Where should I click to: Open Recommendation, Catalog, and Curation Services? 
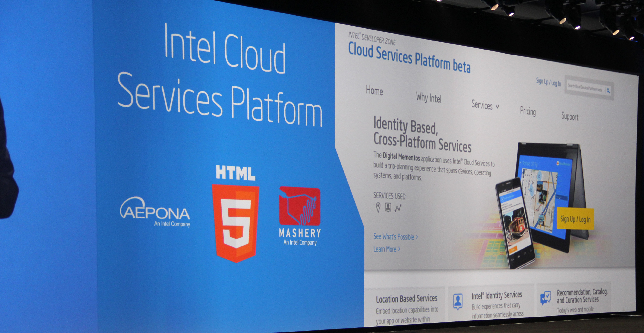coord(582,296)
